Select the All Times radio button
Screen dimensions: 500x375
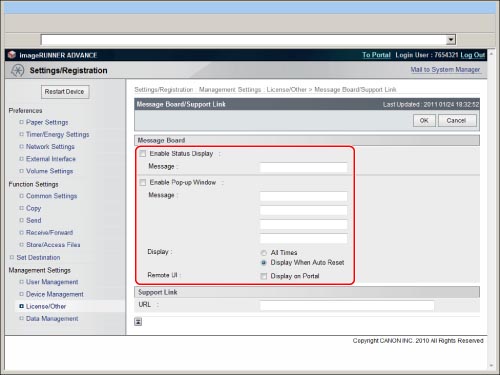[264, 253]
